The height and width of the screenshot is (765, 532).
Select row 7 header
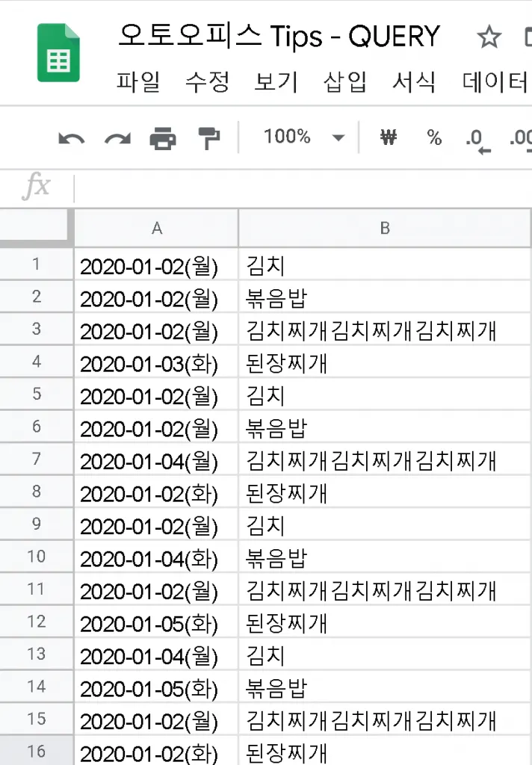click(x=37, y=459)
